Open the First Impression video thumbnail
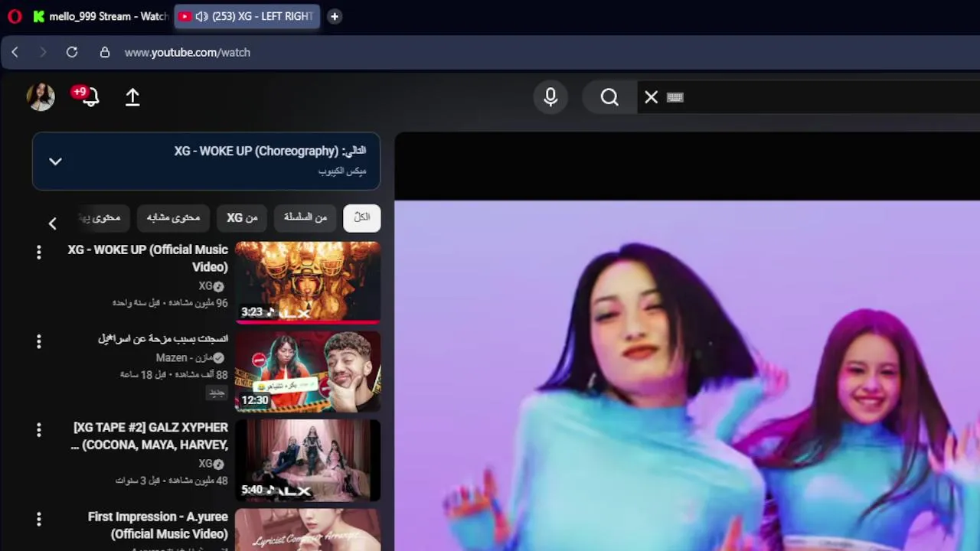This screenshot has width=980, height=551. 307,530
